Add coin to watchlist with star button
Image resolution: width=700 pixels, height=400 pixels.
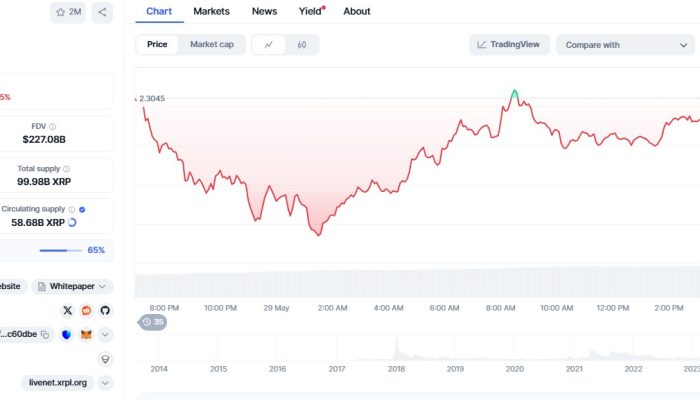click(x=69, y=12)
